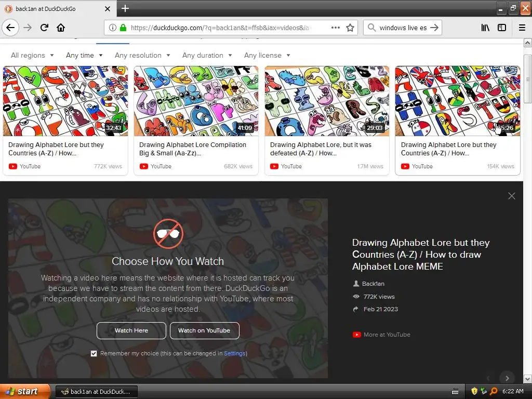Image resolution: width=532 pixels, height=399 pixels.
Task: Click the green secure connection padlock
Action: 123,28
